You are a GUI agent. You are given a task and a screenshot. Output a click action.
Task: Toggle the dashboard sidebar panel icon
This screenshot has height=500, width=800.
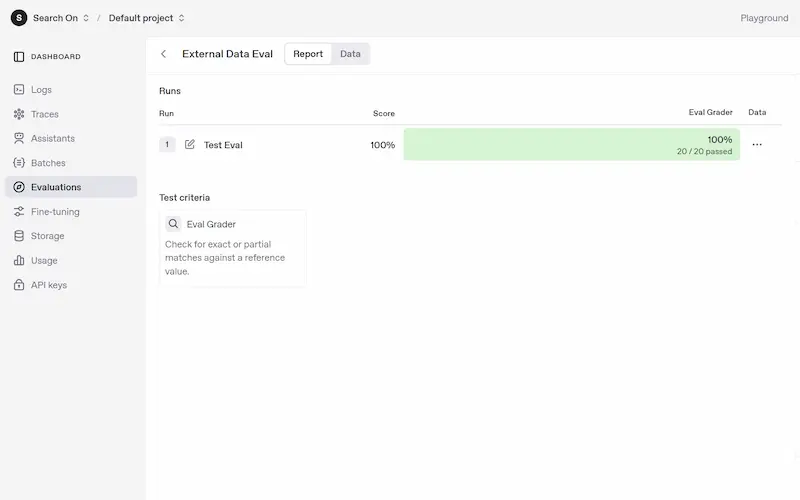pyautogui.click(x=19, y=57)
